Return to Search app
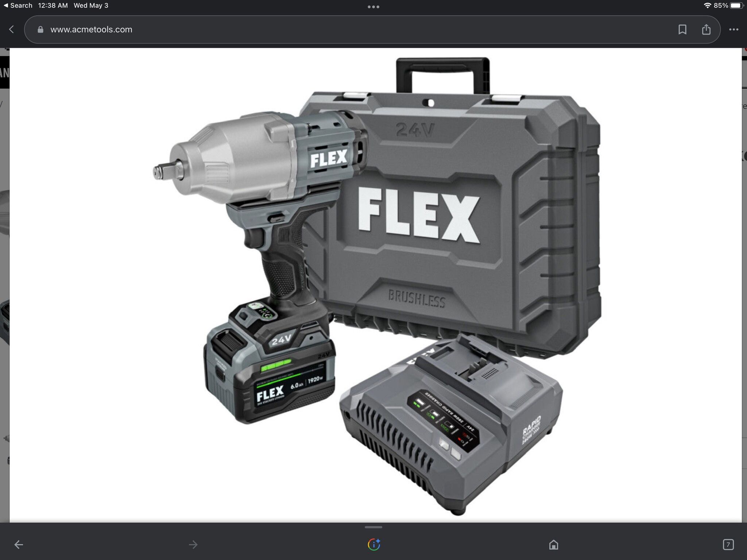 click(x=18, y=5)
